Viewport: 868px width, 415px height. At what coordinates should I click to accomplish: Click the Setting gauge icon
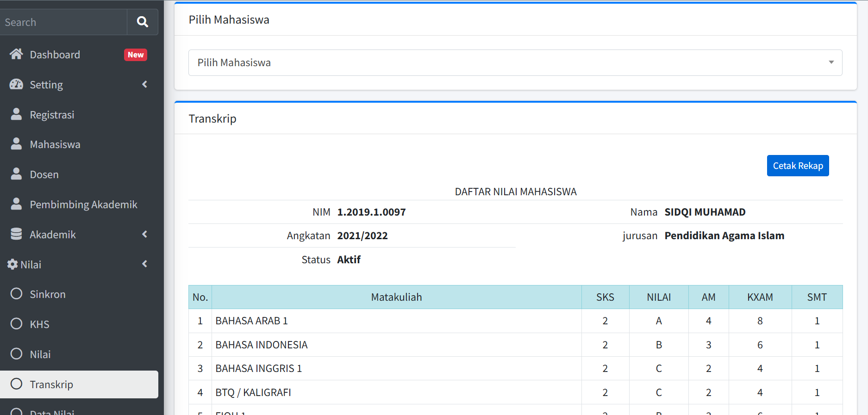16,85
